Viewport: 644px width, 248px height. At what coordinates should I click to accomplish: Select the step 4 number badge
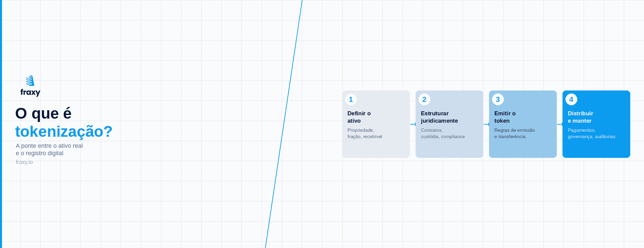(x=571, y=99)
